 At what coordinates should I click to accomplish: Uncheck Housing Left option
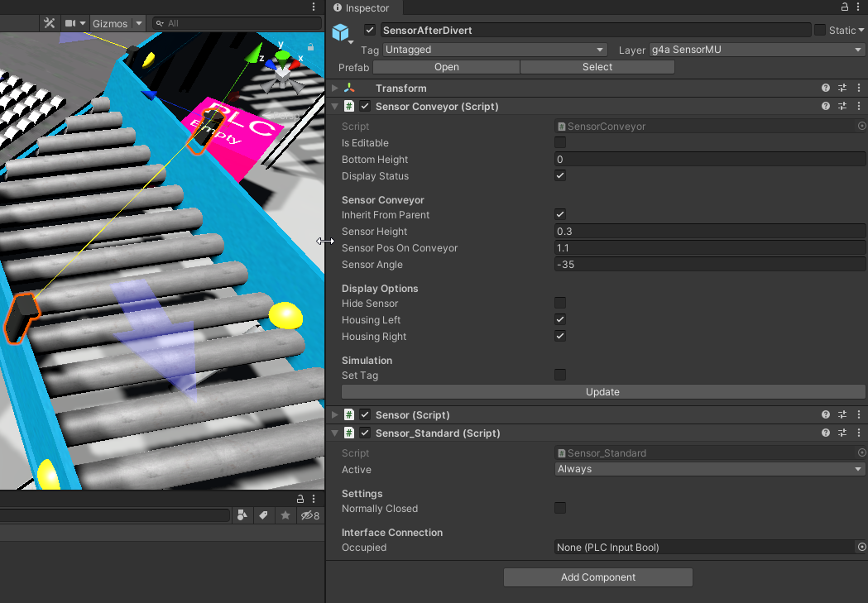560,320
